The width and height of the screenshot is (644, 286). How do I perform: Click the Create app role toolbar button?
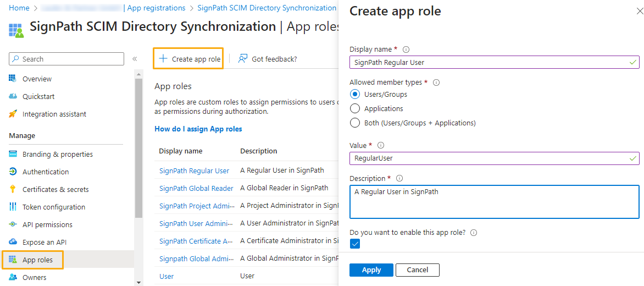(x=188, y=59)
